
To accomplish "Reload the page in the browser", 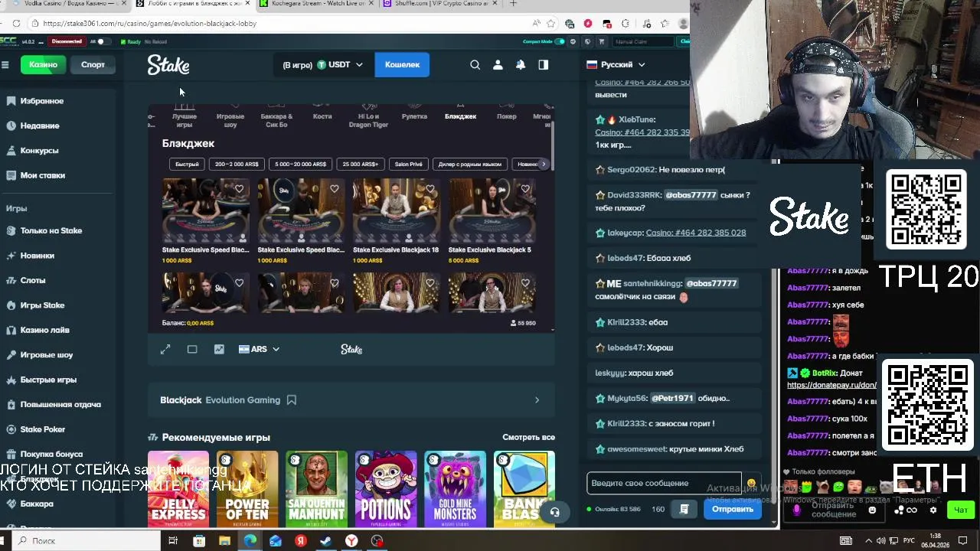I will click(x=16, y=24).
